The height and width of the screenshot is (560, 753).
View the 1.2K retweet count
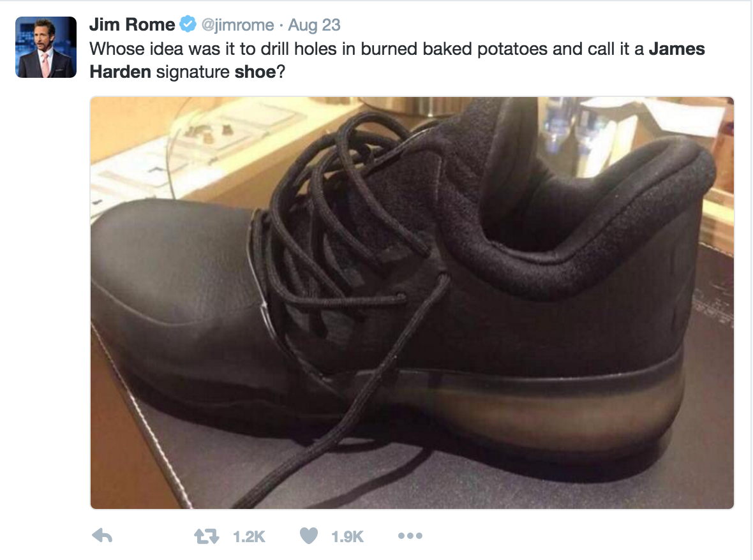coord(249,536)
